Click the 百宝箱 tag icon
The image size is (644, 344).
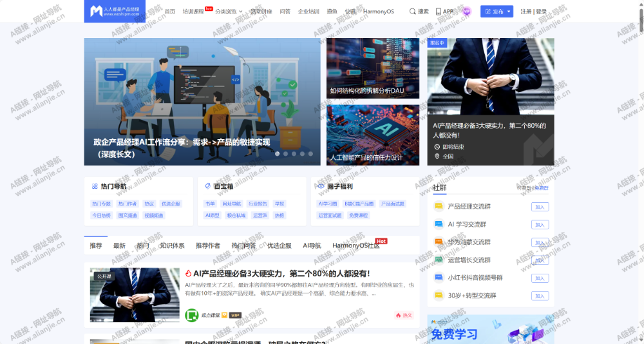click(x=207, y=186)
